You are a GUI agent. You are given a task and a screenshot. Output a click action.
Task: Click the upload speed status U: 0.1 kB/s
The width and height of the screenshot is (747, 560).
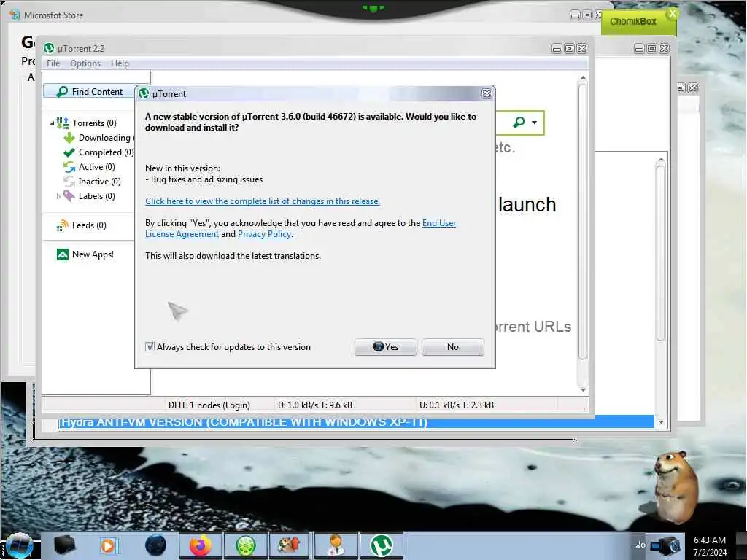457,405
